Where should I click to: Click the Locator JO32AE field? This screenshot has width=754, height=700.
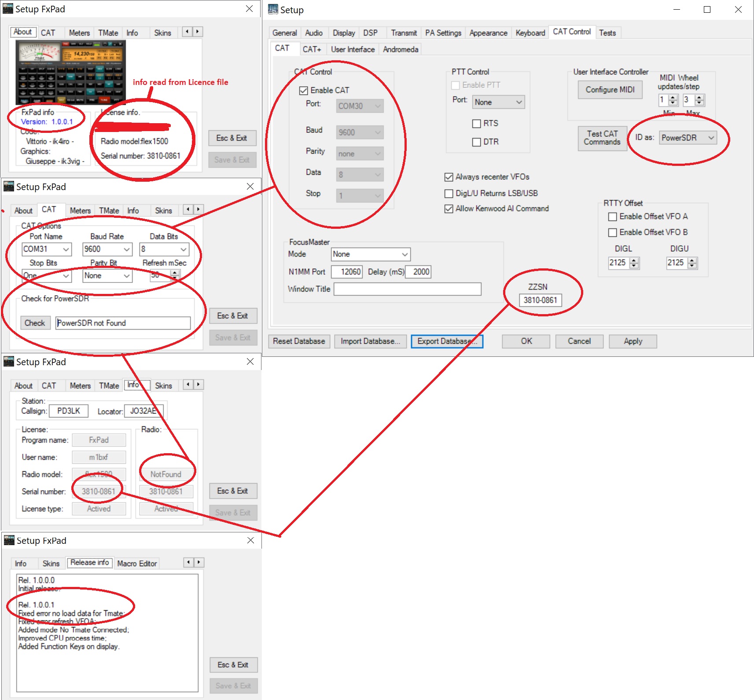144,411
